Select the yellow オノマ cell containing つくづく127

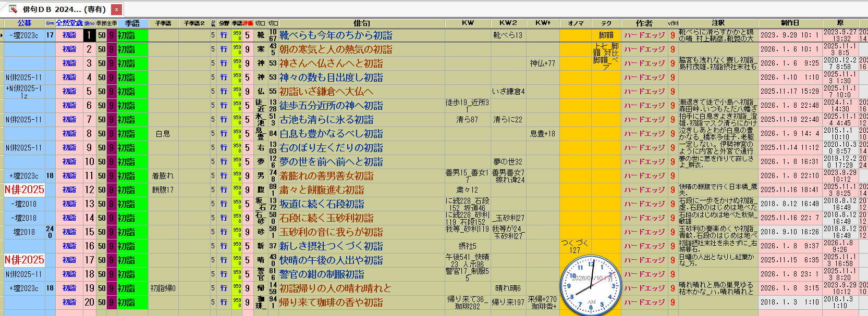(x=575, y=246)
